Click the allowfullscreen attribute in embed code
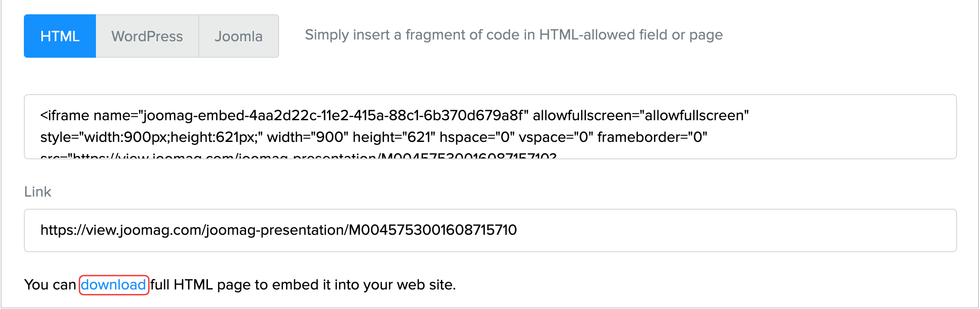Image resolution: width=980 pixels, height=309 pixels. pyautogui.click(x=641, y=115)
